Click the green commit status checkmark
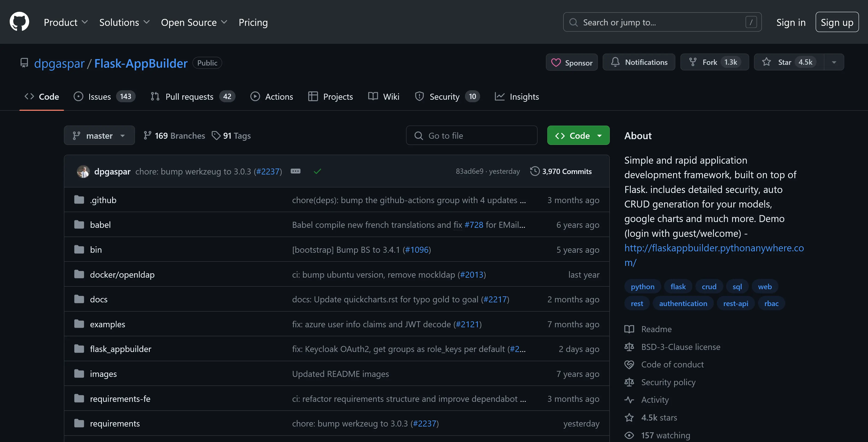Image resolution: width=868 pixels, height=442 pixels. point(317,171)
